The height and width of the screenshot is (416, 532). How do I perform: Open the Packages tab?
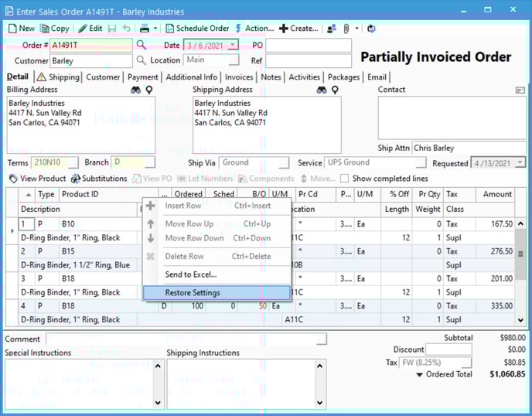coord(343,77)
